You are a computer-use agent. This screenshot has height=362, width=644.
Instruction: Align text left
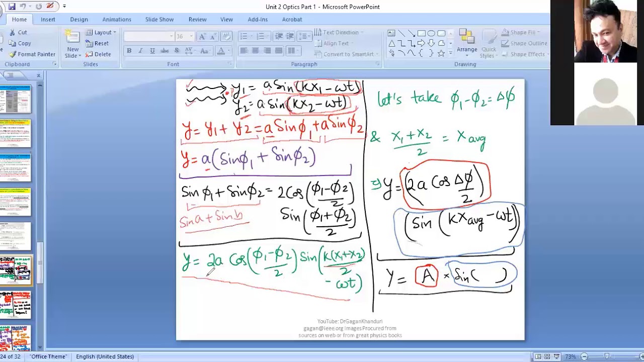click(244, 51)
